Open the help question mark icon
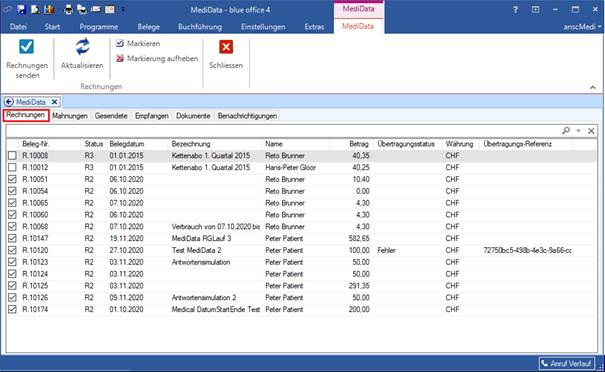The width and height of the screenshot is (605, 372). (515, 10)
